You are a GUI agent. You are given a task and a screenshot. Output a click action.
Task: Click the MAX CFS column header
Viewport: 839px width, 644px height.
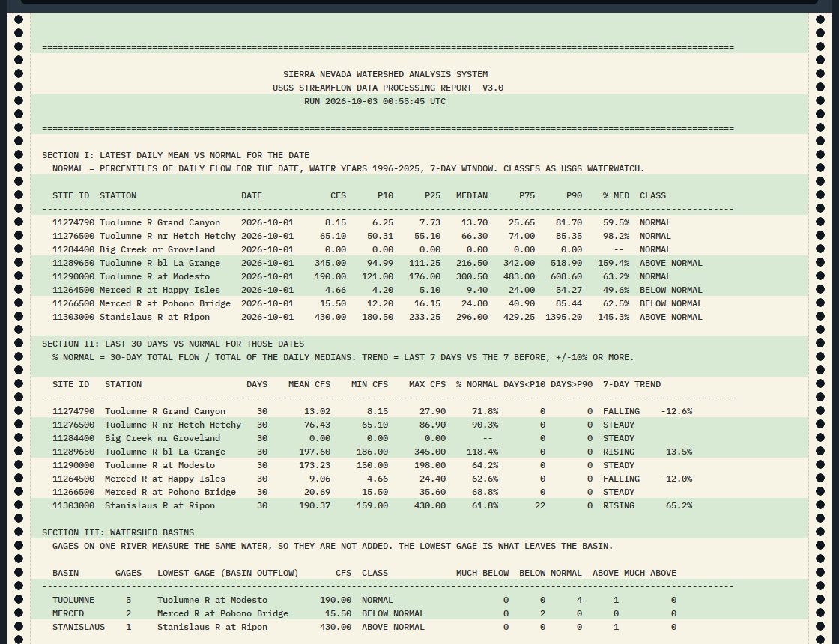coord(428,385)
